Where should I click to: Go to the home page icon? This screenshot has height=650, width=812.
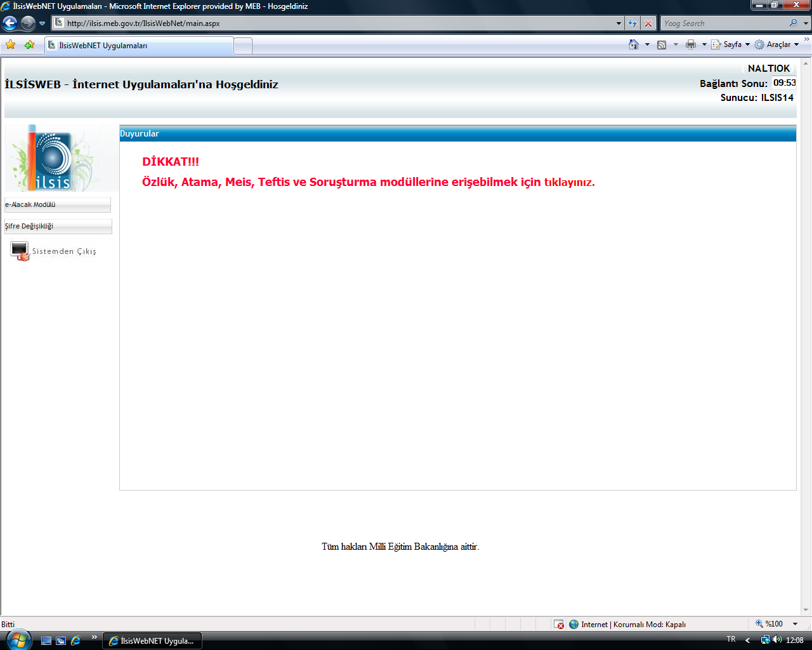tap(634, 44)
